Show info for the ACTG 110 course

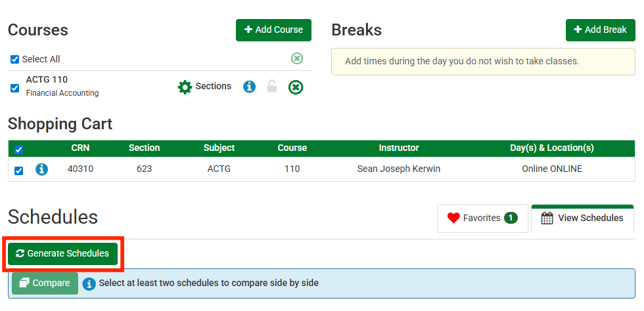249,87
